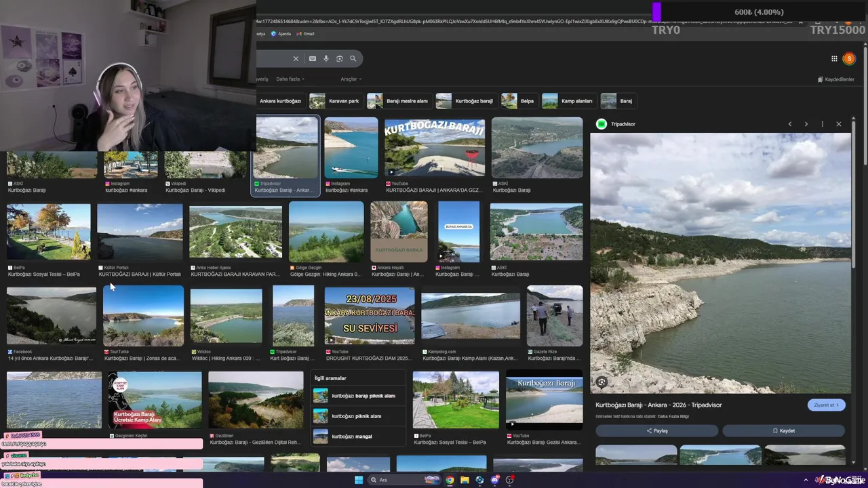This screenshot has width=868, height=488.
Task: Click the Paylaş share button
Action: 656,431
